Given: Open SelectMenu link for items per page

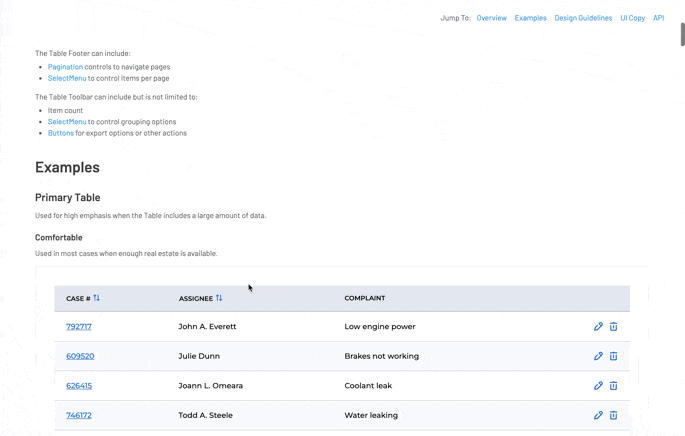Looking at the screenshot, I should pos(67,78).
